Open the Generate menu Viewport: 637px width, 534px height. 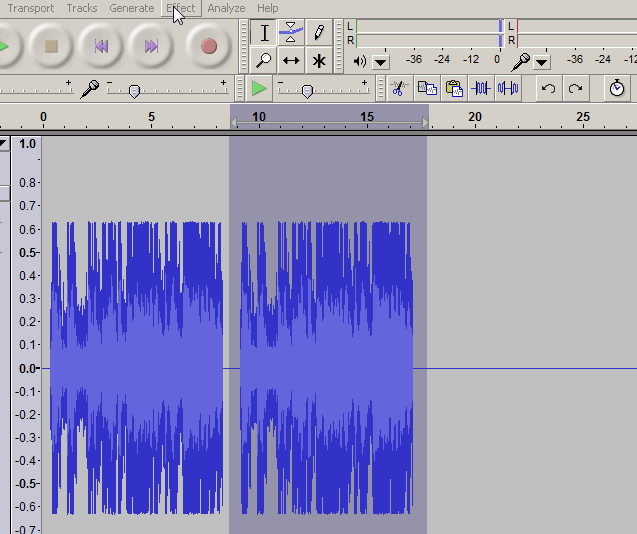(132, 8)
